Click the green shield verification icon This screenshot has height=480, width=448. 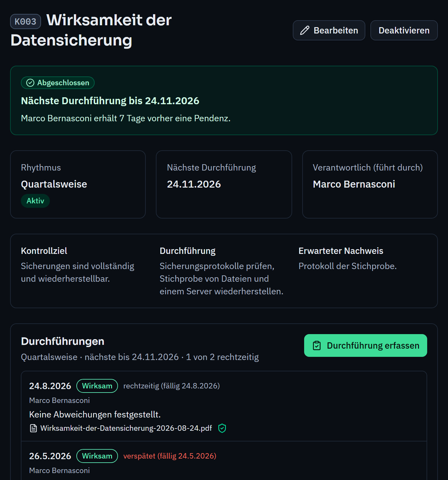point(222,428)
